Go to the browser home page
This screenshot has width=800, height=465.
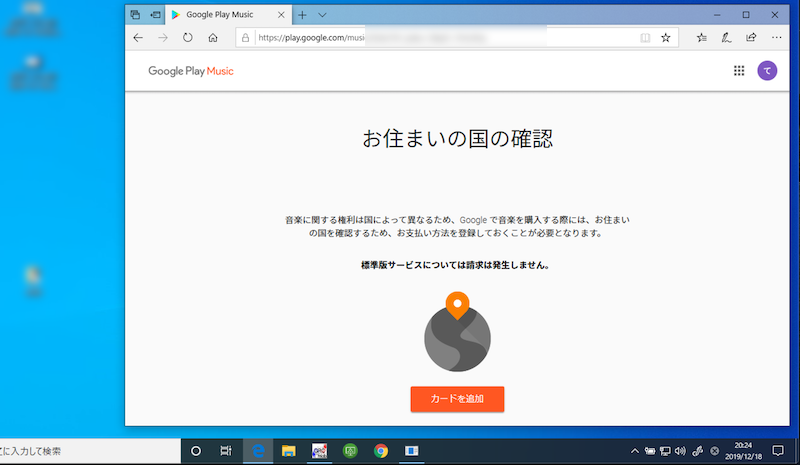[x=213, y=38]
